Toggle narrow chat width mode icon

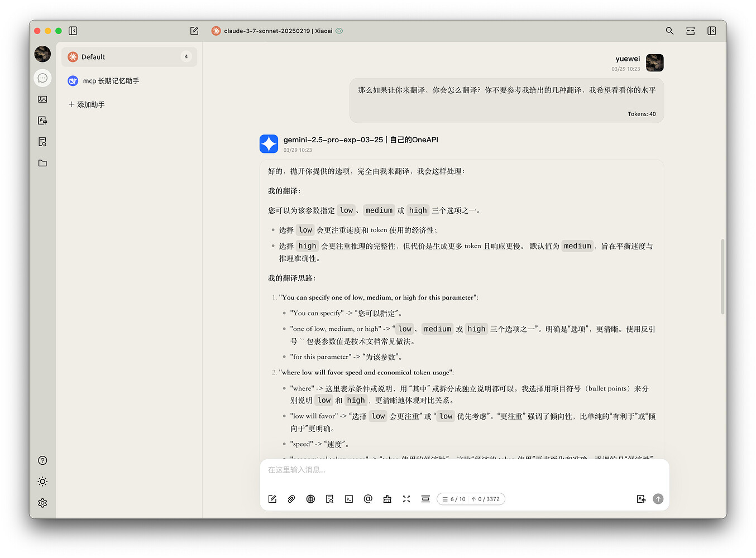691,31
